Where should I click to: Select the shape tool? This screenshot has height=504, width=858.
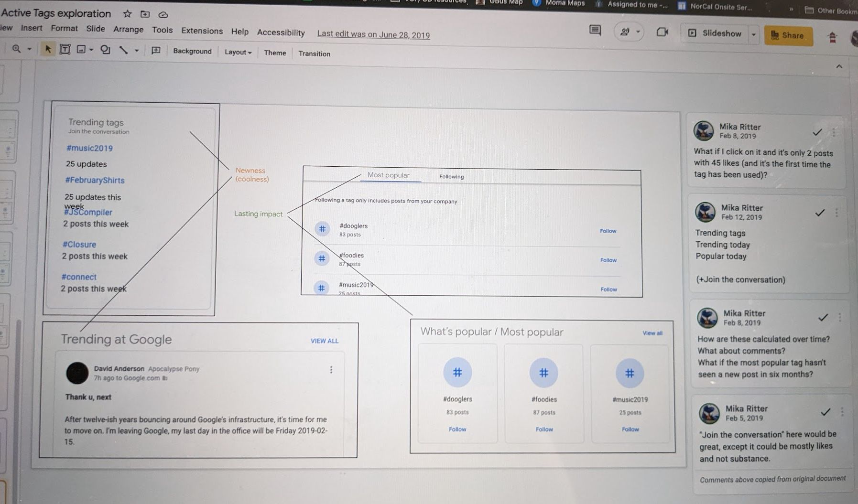coord(105,50)
